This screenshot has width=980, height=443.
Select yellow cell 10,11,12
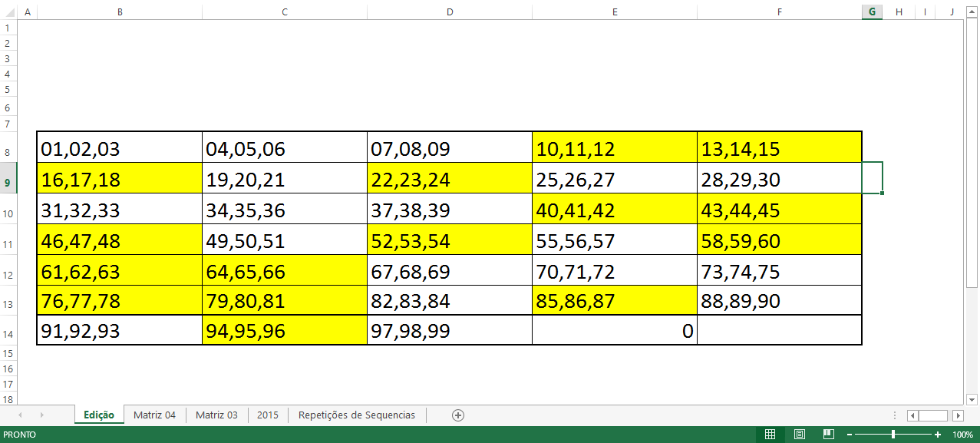(615, 147)
